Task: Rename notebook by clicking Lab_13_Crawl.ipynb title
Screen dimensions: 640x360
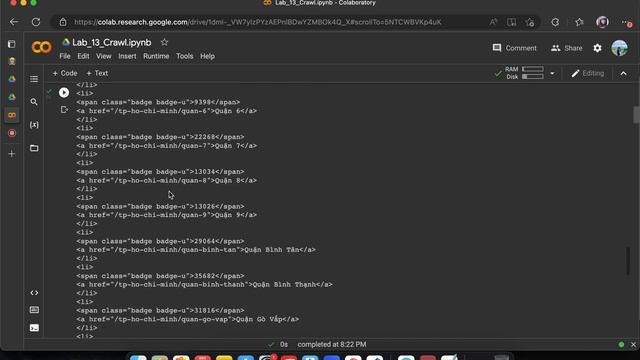Action: pos(112,42)
